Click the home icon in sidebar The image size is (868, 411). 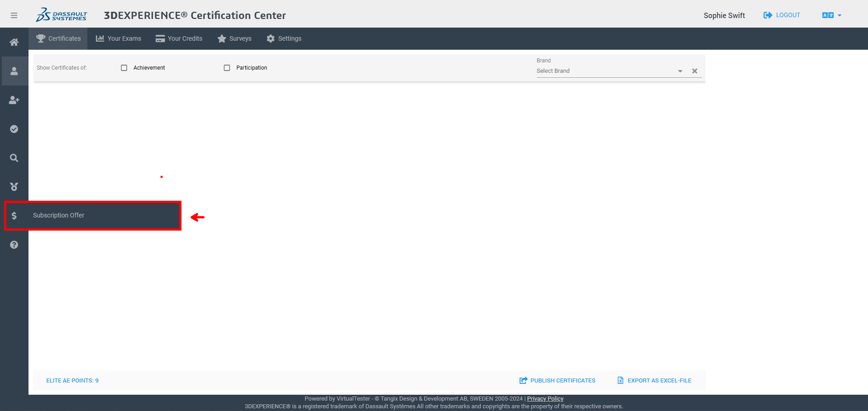click(14, 42)
